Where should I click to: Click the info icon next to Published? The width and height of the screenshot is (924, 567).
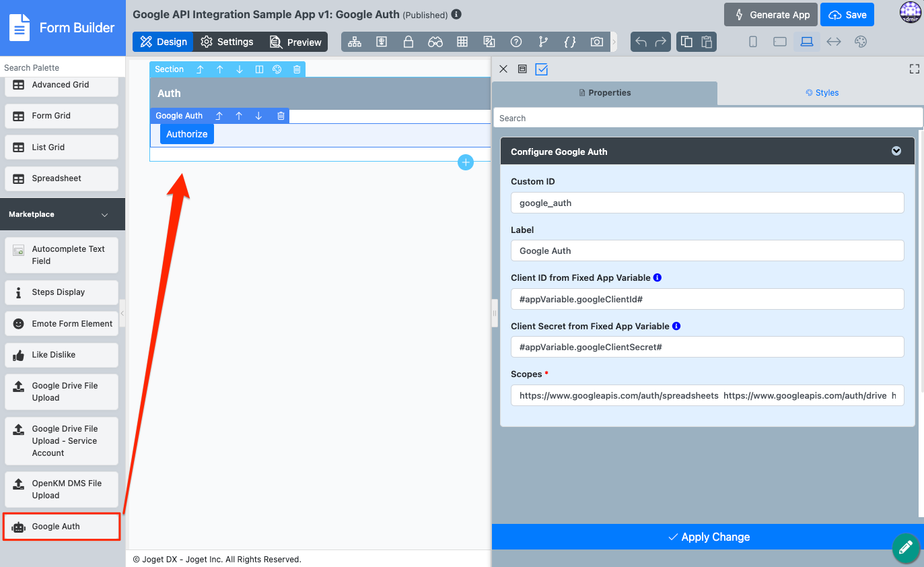[x=456, y=14]
